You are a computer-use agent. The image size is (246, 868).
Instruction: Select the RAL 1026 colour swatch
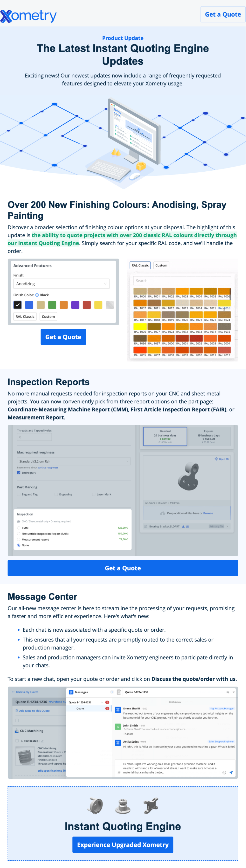pos(140,327)
